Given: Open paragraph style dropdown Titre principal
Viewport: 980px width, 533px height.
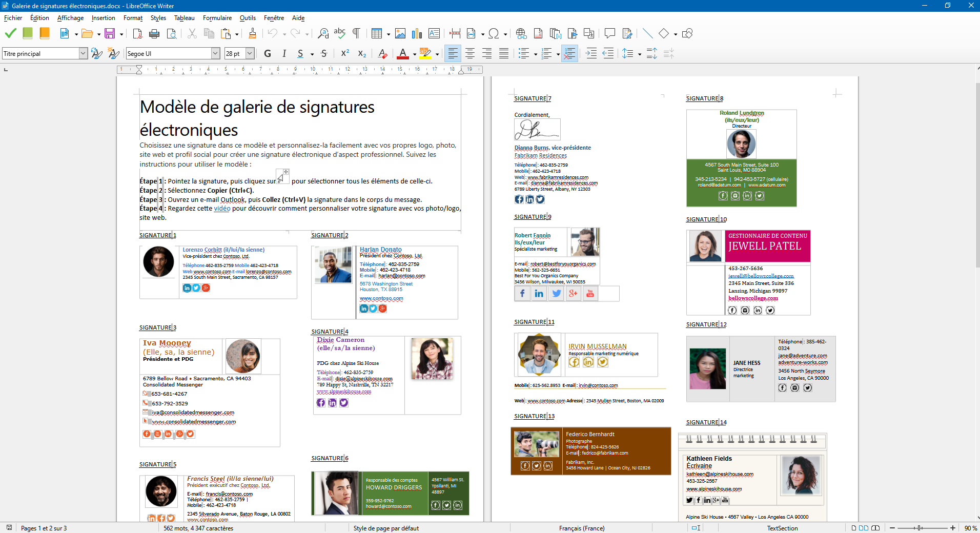Looking at the screenshot, I should click(83, 53).
